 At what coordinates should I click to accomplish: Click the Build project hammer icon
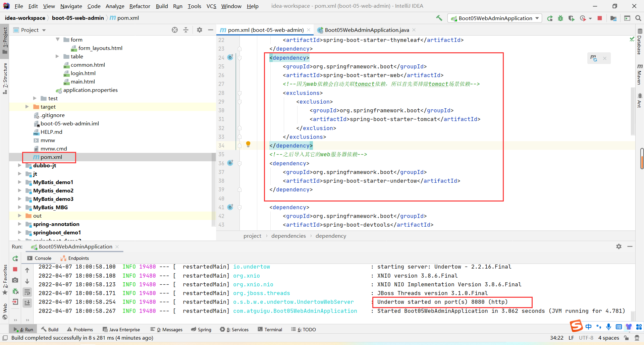439,18
